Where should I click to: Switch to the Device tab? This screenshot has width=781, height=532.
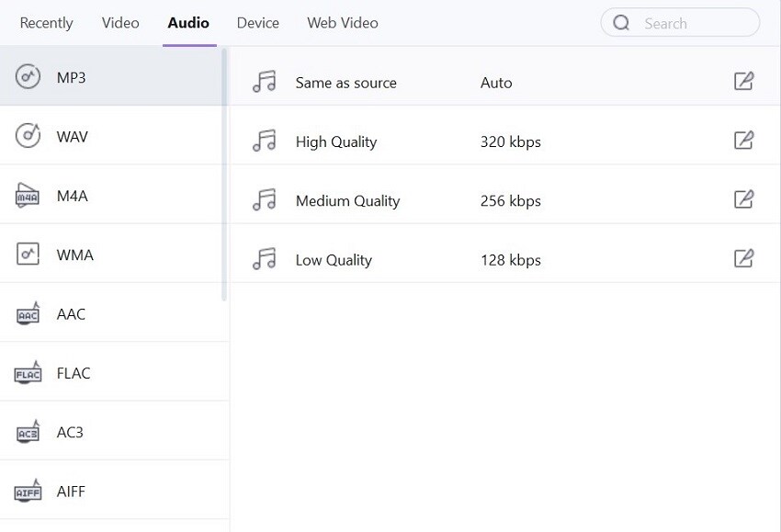[x=257, y=23]
